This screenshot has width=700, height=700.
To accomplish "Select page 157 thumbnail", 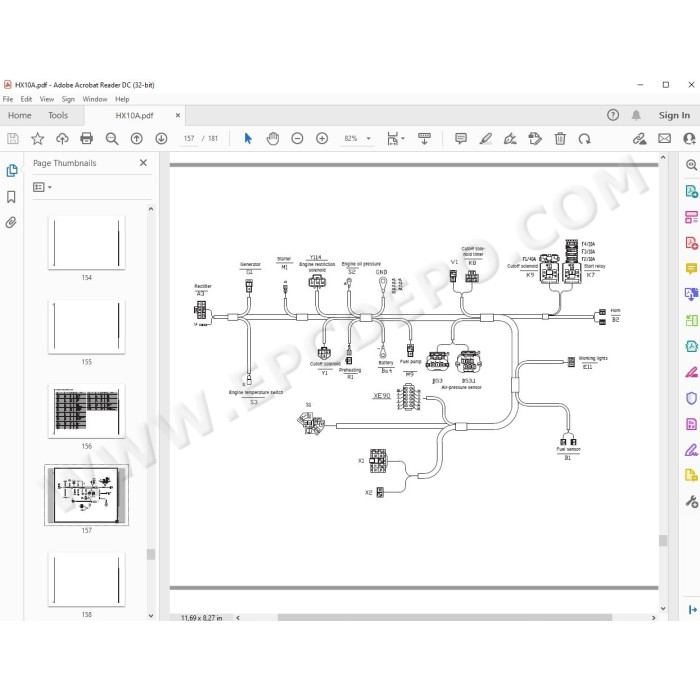I will pos(87,495).
